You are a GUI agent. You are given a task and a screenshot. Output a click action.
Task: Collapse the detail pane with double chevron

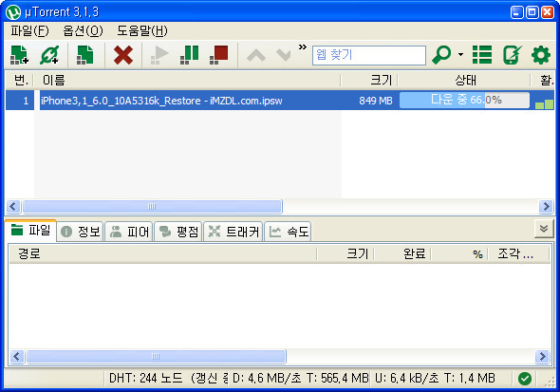coord(544,229)
